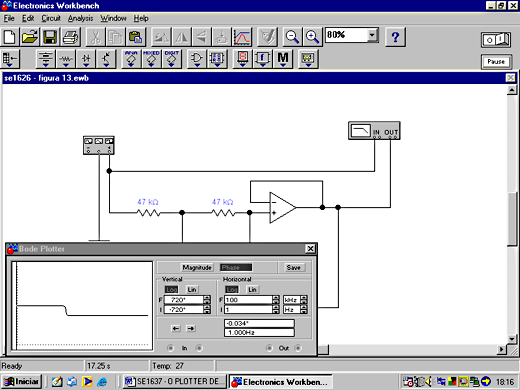Image resolution: width=520 pixels, height=390 pixels.
Task: Open the Help menu
Action: click(141, 18)
